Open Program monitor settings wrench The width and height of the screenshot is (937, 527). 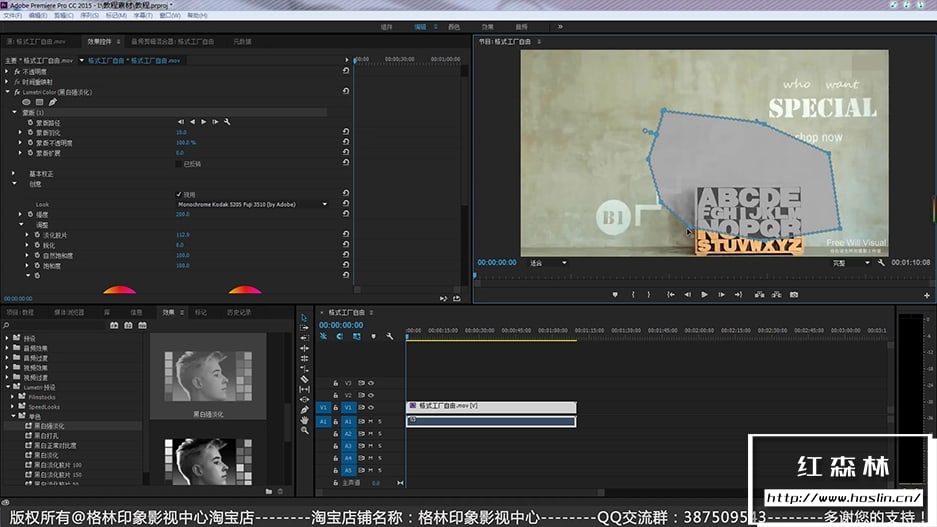click(881, 262)
